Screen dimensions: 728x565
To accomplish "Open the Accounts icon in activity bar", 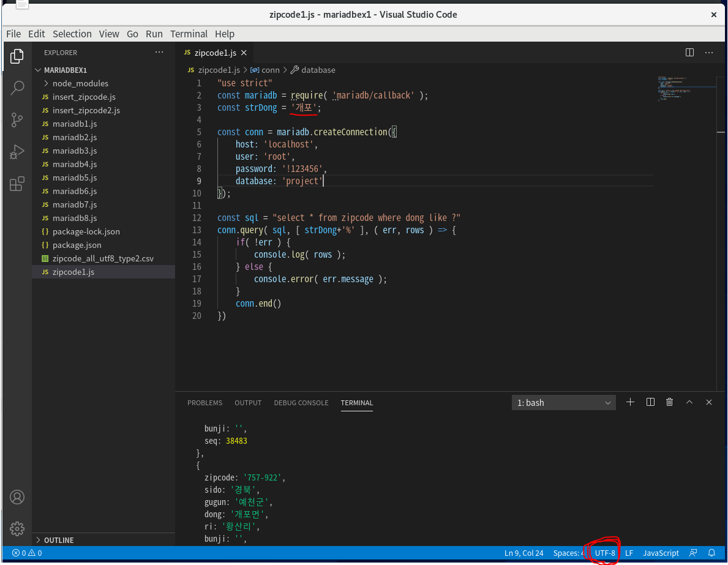I will pyautogui.click(x=17, y=497).
